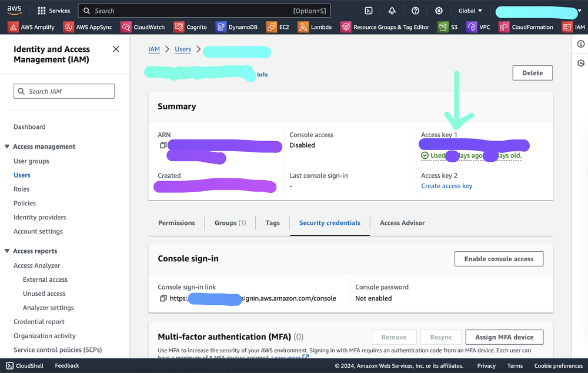The height and width of the screenshot is (373, 588).
Task: Open the notifications bell
Action: 392,11
